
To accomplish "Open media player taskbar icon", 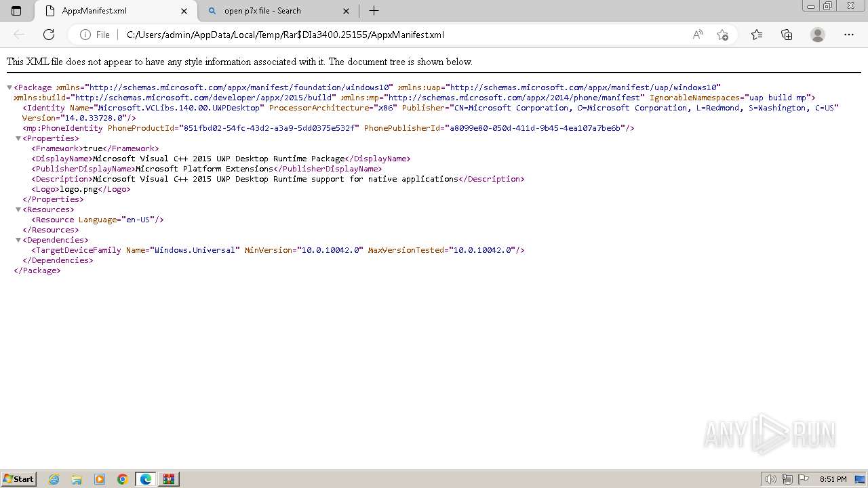I will click(100, 479).
